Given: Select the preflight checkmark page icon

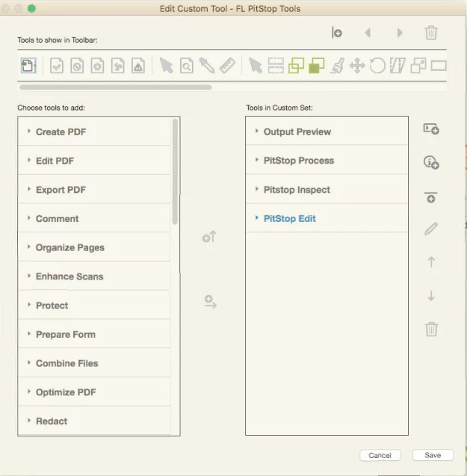Looking at the screenshot, I should pyautogui.click(x=57, y=66).
